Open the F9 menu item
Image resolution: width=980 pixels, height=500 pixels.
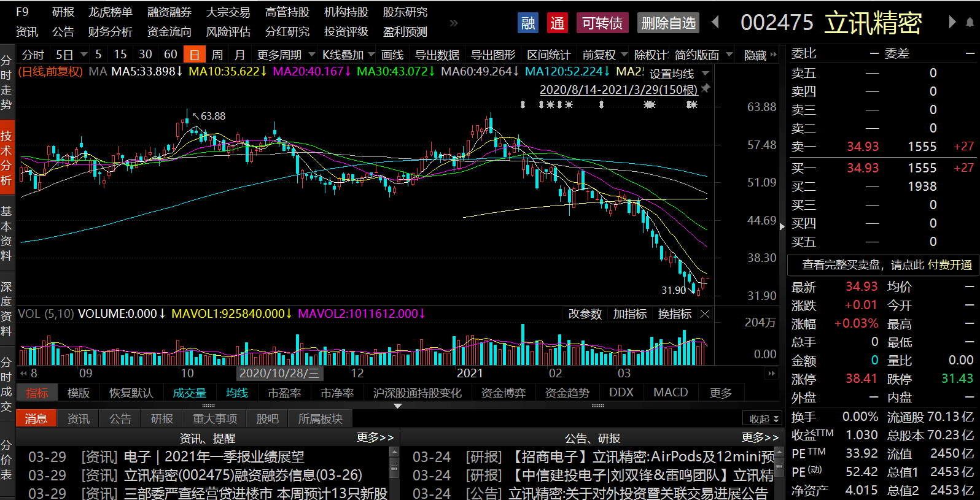[x=22, y=12]
